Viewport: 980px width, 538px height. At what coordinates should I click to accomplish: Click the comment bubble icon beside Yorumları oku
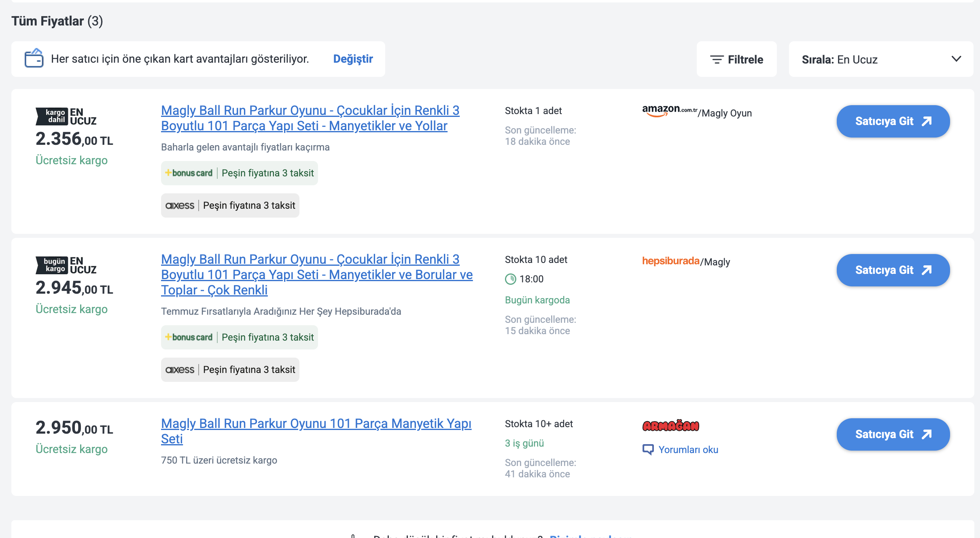click(648, 449)
